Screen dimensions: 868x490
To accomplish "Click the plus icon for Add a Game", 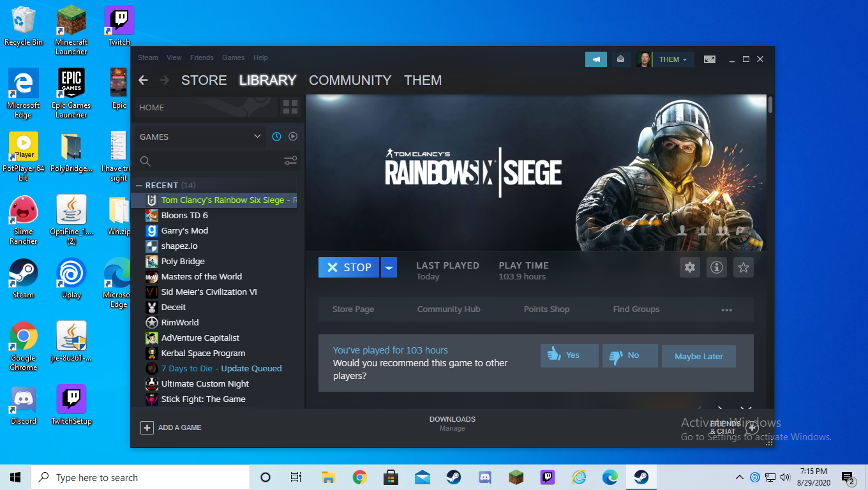I will click(147, 427).
